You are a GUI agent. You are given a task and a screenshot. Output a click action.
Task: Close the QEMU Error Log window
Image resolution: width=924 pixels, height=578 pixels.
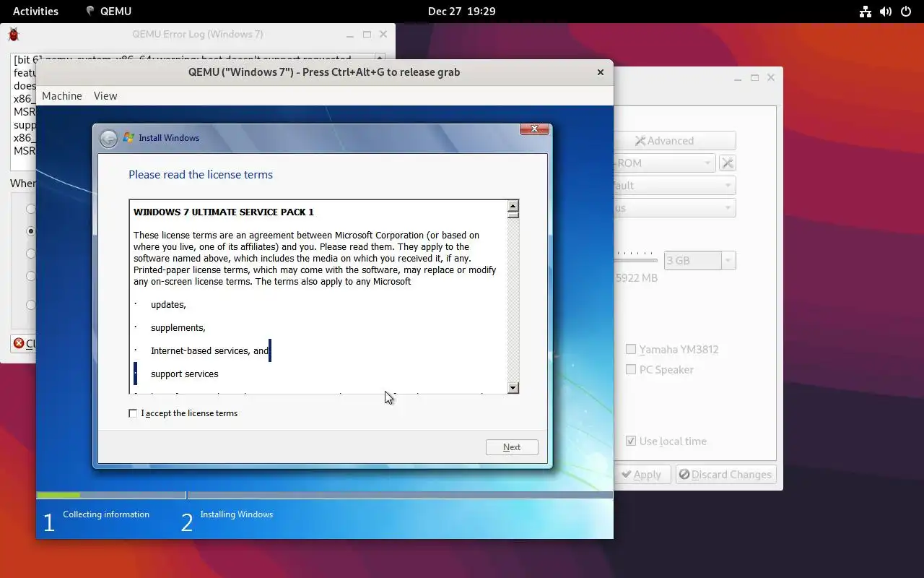tap(383, 34)
